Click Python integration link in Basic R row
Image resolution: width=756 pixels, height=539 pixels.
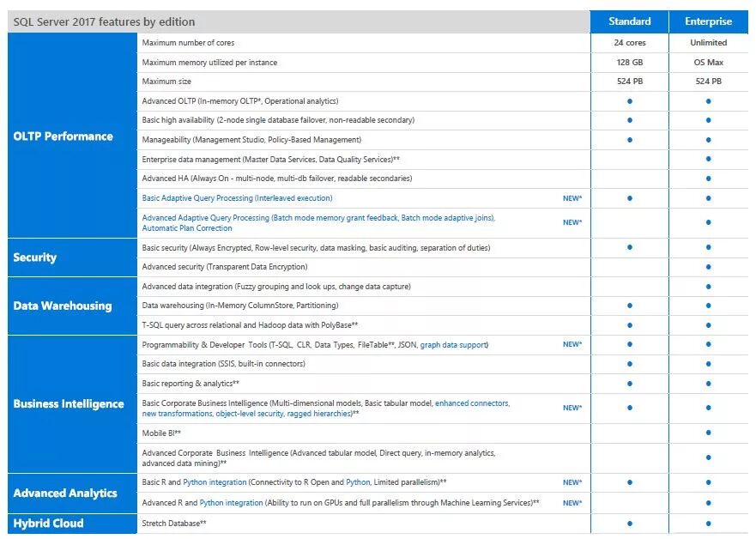[x=215, y=482]
